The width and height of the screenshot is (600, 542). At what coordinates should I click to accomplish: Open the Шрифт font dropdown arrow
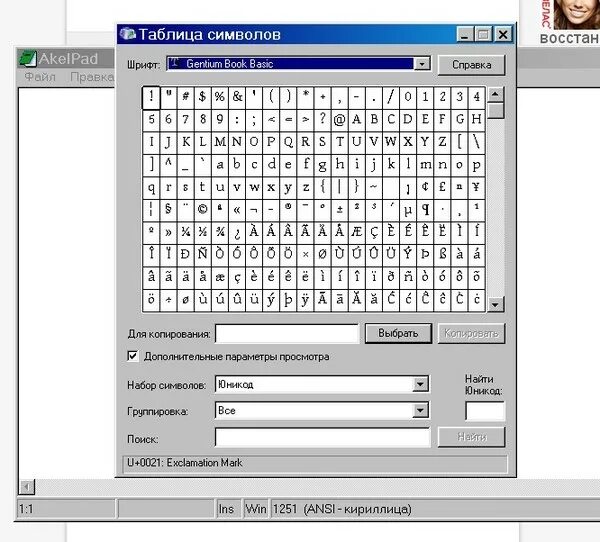point(422,64)
